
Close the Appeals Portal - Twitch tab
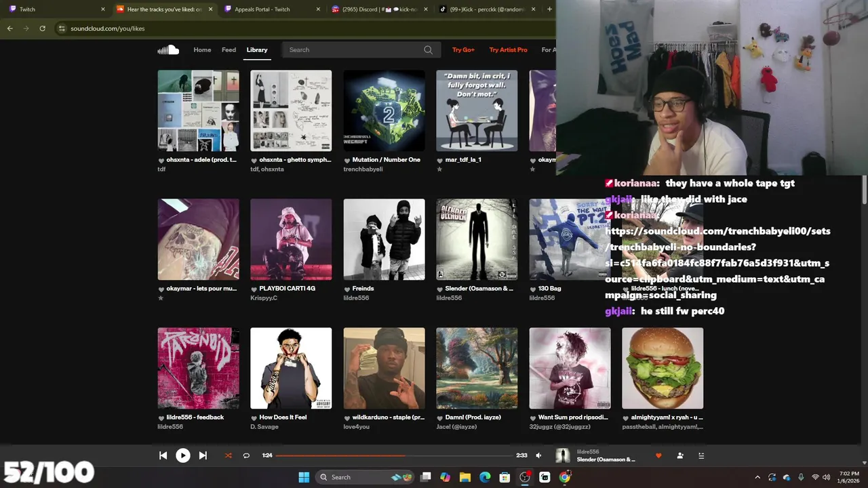tap(318, 9)
